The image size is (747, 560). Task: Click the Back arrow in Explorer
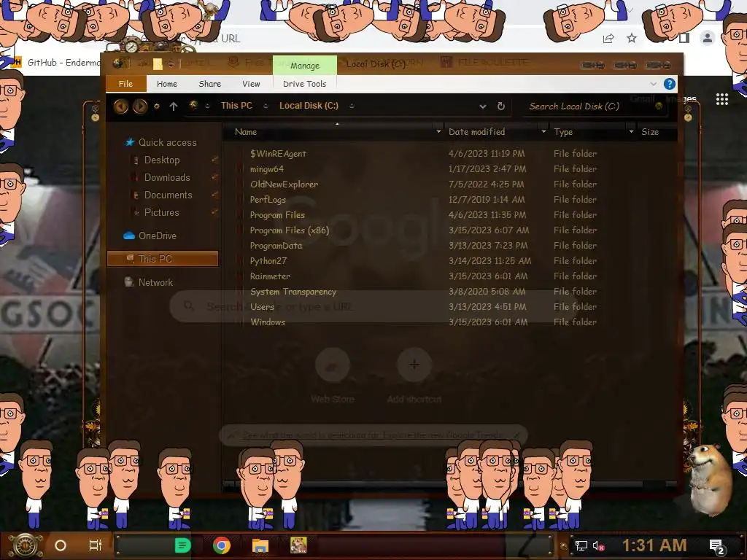120,106
